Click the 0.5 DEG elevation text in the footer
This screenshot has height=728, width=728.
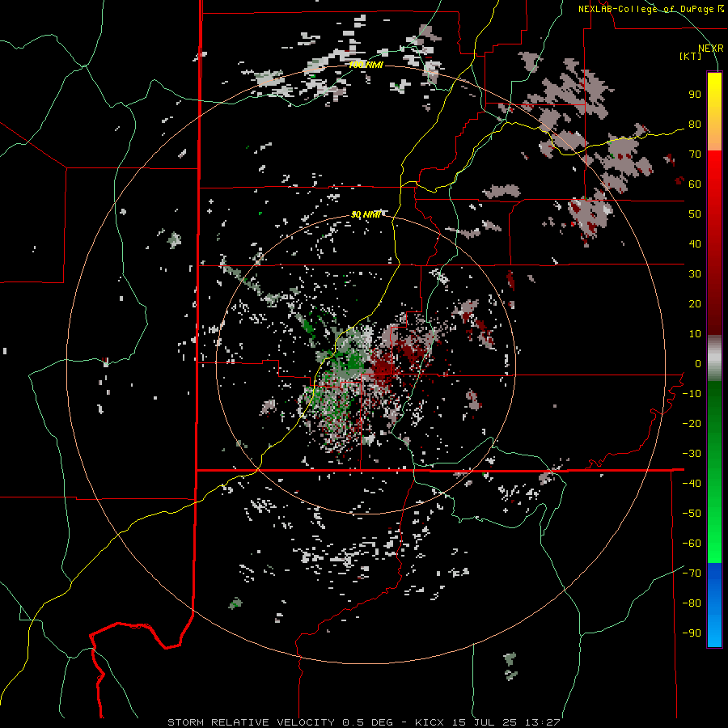coord(368,722)
